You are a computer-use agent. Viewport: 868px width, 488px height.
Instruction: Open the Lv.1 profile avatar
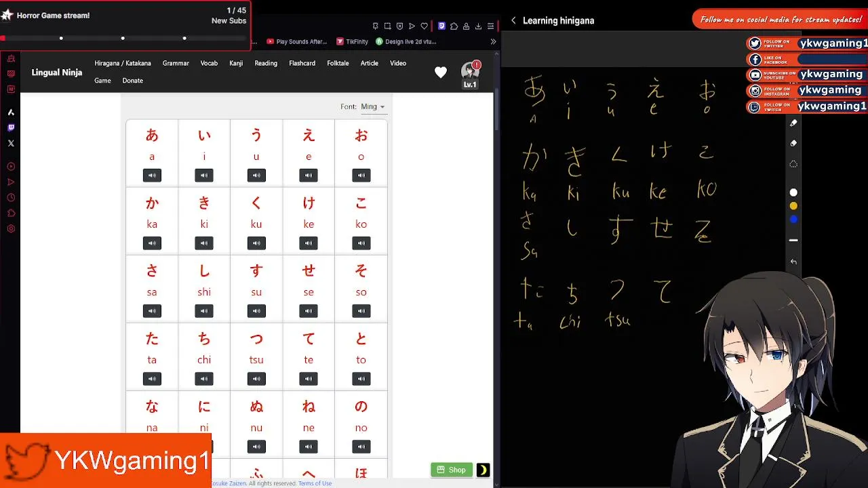pyautogui.click(x=470, y=75)
